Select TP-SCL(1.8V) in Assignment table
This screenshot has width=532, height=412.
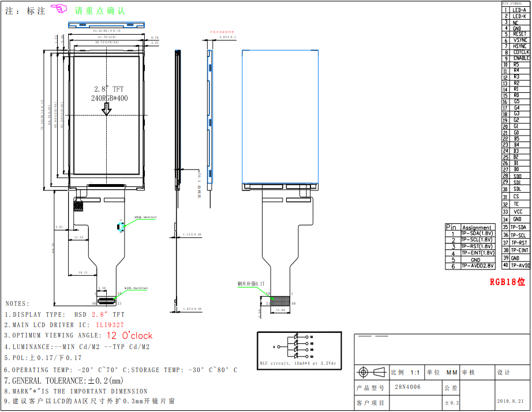(x=477, y=240)
